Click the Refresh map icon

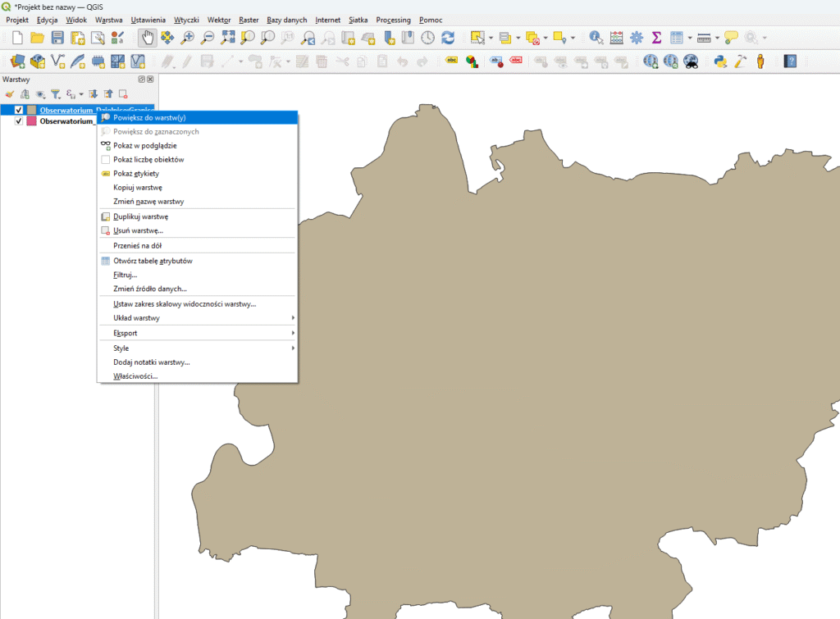pyautogui.click(x=448, y=37)
